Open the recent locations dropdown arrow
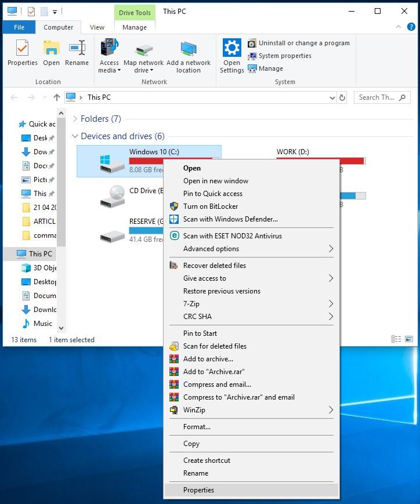This screenshot has height=504, width=420. [45, 97]
